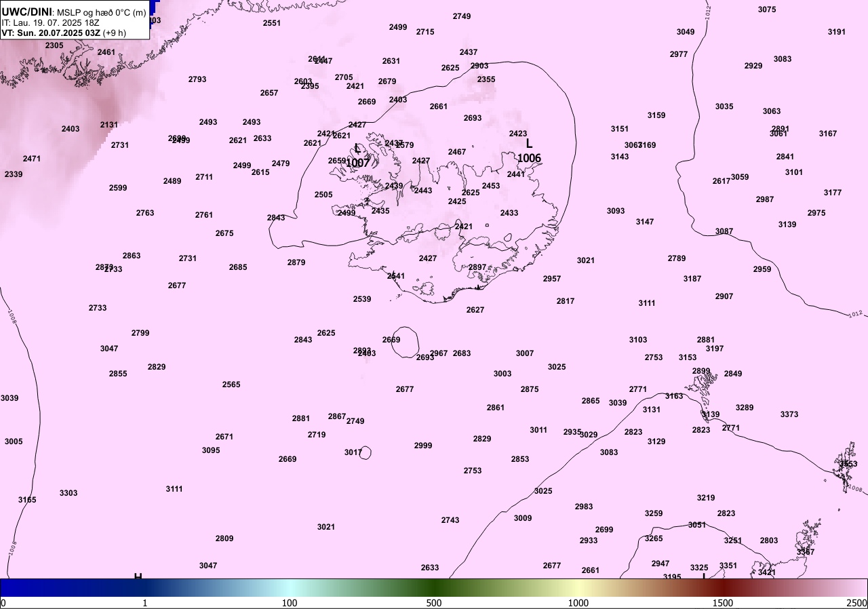This screenshot has height=609, width=868.
Task: Click the height value 3165
Action: pyautogui.click(x=27, y=500)
